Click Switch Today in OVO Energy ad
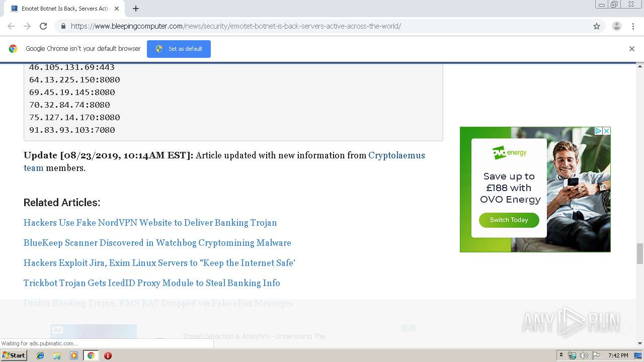The width and height of the screenshot is (644, 362). [509, 220]
